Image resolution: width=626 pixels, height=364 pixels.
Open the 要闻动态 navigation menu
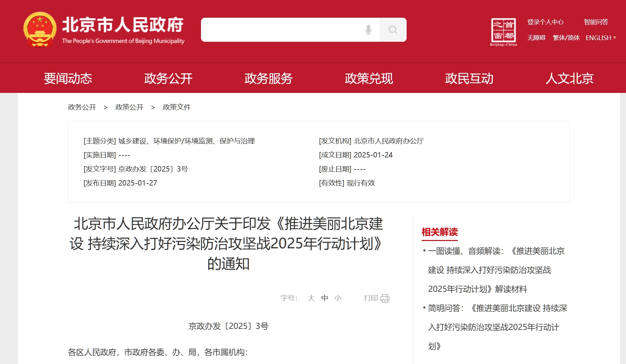pyautogui.click(x=68, y=79)
